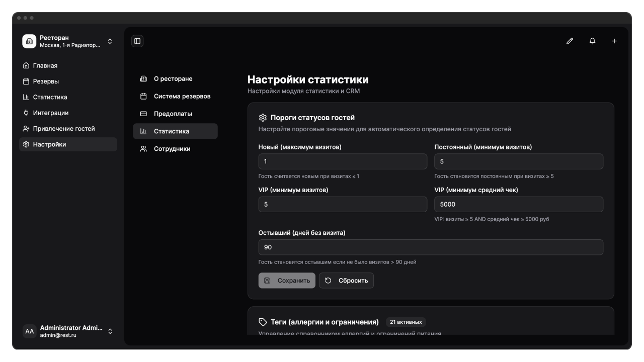Click the Главная home icon
The image size is (644, 362).
pos(26,66)
